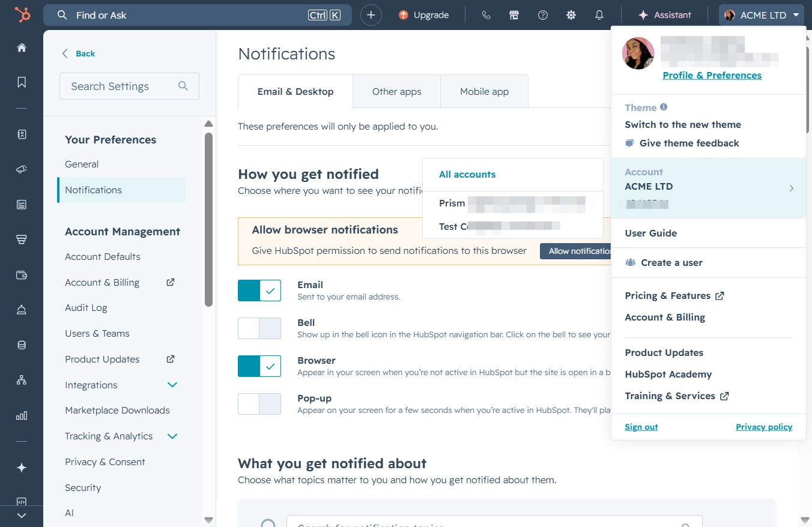Open Profile & Preferences link

coord(712,75)
